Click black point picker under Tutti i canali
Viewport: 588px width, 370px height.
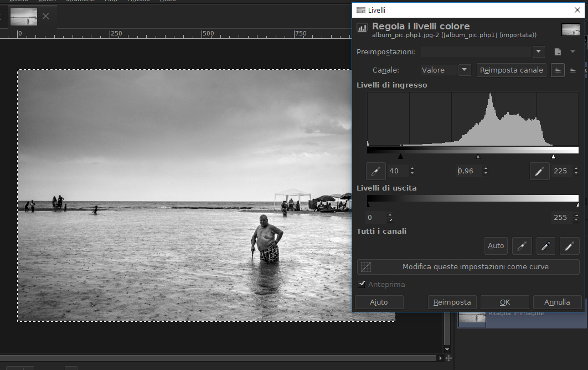coord(521,246)
